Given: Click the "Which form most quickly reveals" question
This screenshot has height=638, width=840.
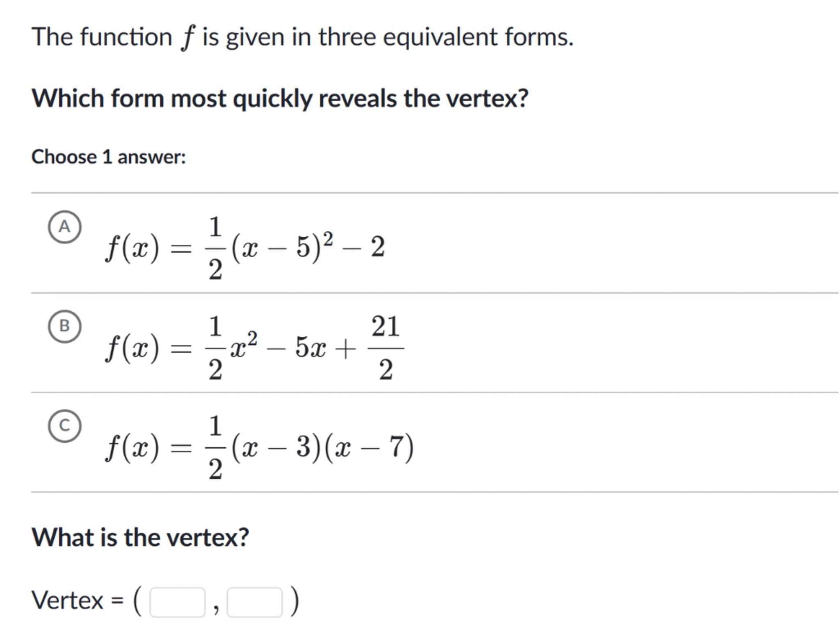Looking at the screenshot, I should point(280,98).
